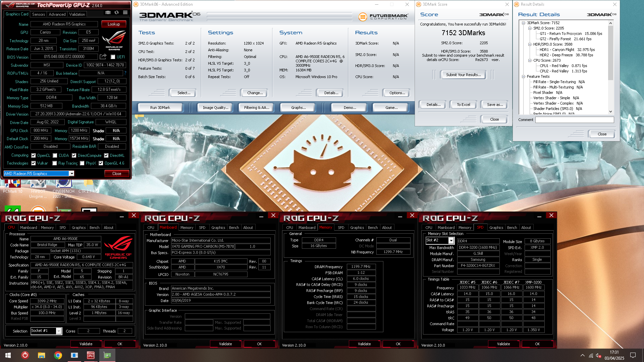This screenshot has width=644, height=362.
Task: Click the red power icon in taskbar
Action: [x=25, y=355]
